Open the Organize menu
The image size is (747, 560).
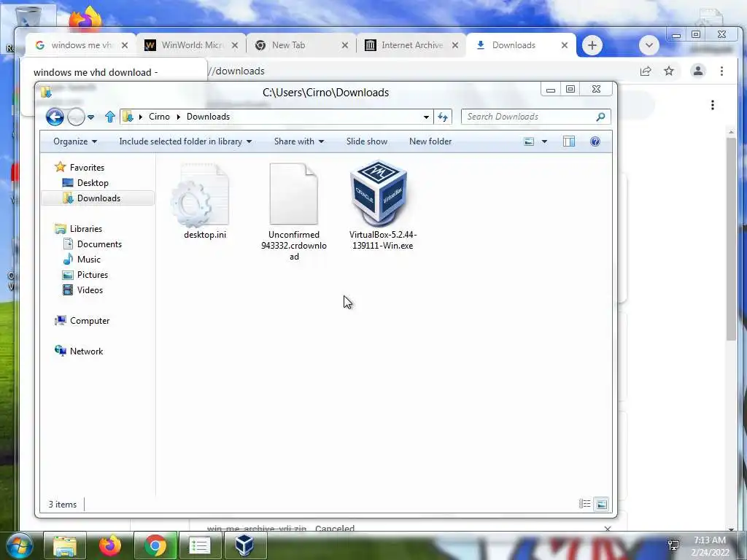pyautogui.click(x=75, y=141)
